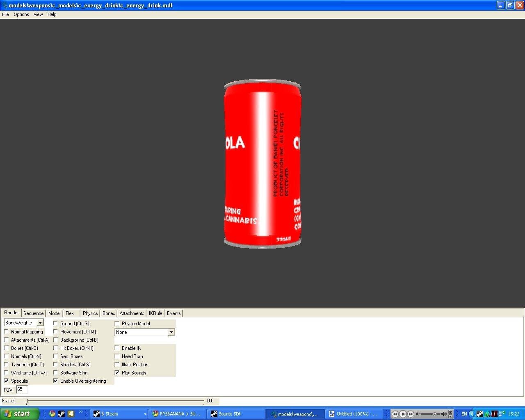Switch to the Sequence tab
525x420 pixels.
pyautogui.click(x=33, y=313)
